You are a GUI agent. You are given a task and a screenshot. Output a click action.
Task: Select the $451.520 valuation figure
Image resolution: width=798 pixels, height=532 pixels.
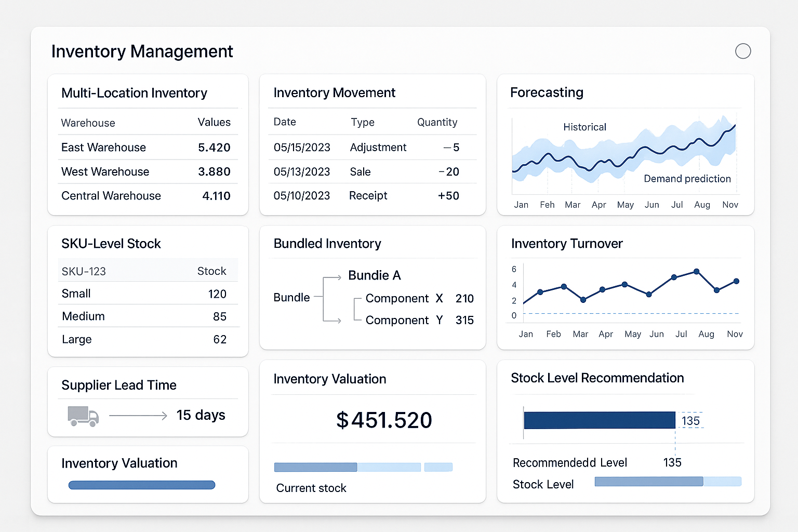click(384, 420)
